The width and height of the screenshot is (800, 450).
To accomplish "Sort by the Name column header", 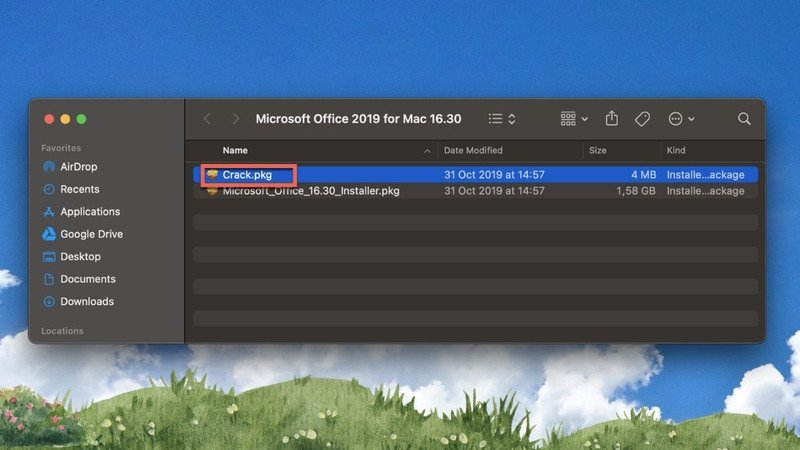I will coord(235,151).
